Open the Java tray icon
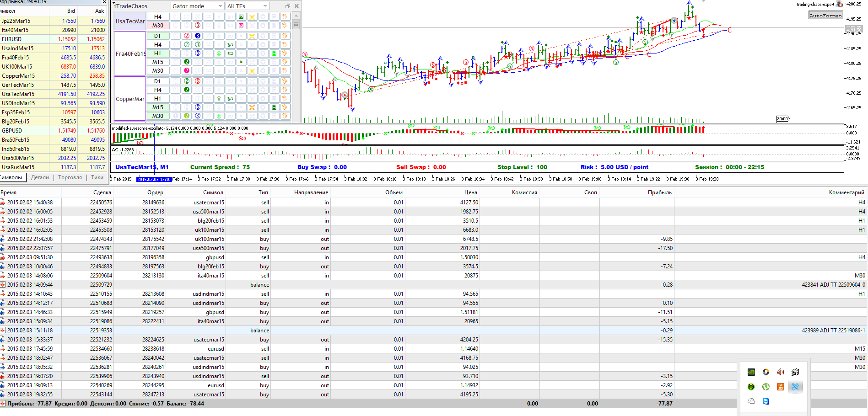This screenshot has height=416, width=868. click(781, 387)
